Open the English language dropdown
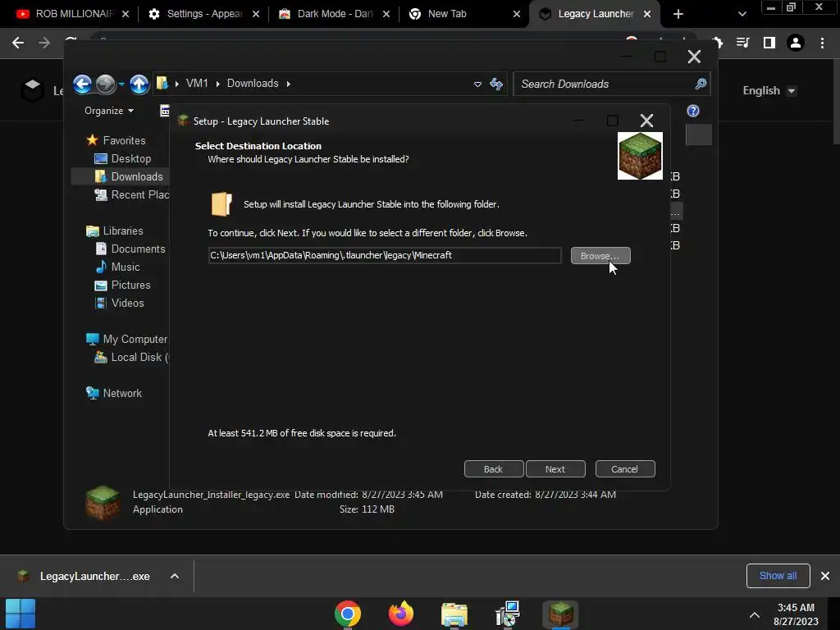Viewport: 840px width, 630px height. 769,90
